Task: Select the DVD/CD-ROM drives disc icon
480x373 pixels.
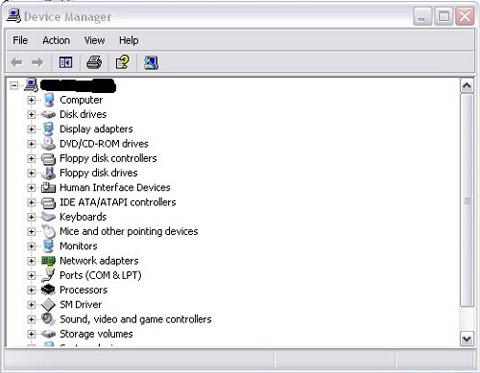Action: (x=48, y=144)
